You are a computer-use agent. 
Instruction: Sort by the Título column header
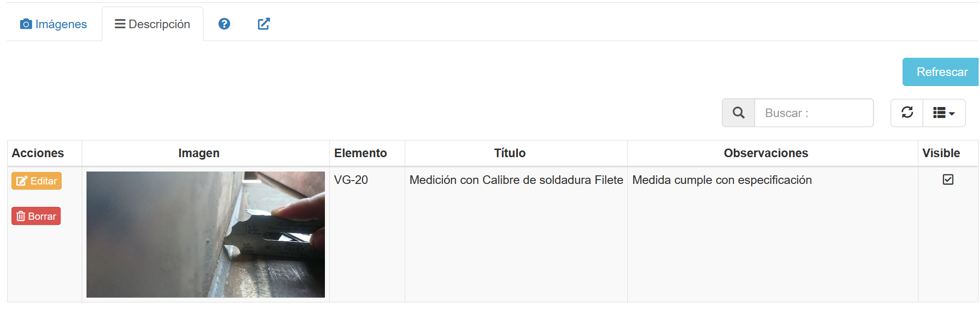509,153
